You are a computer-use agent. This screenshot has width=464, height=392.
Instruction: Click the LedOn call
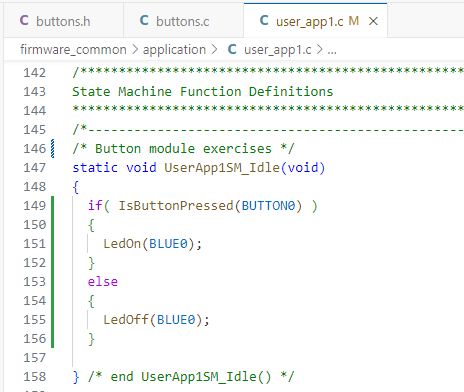pos(122,244)
